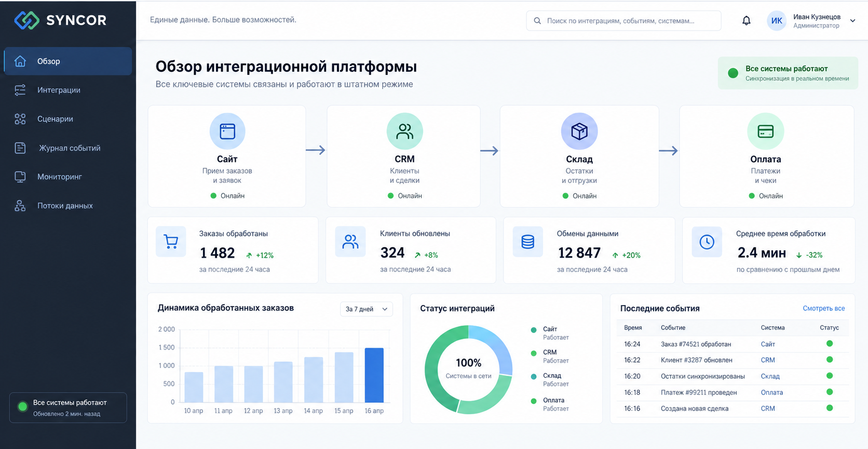
Task: Click the 2.4 мин value
Action: point(762,253)
